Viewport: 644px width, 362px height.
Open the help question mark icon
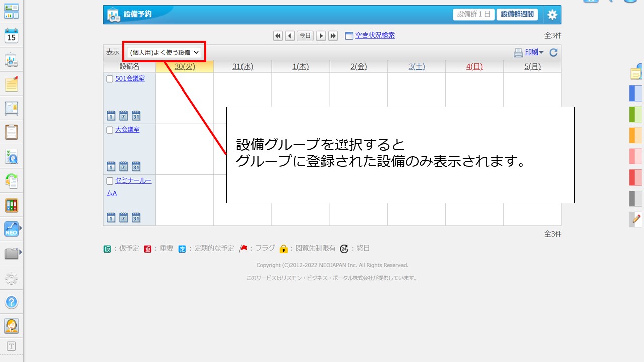point(11,302)
